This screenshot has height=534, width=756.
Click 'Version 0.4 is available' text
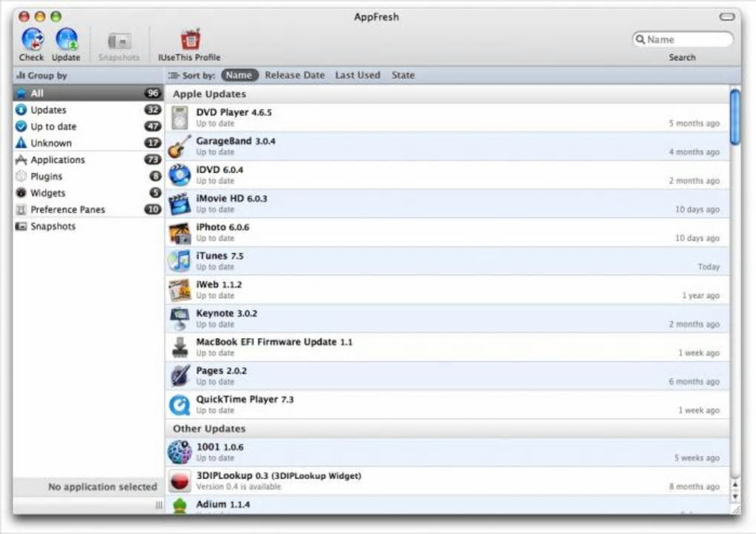pos(238,487)
